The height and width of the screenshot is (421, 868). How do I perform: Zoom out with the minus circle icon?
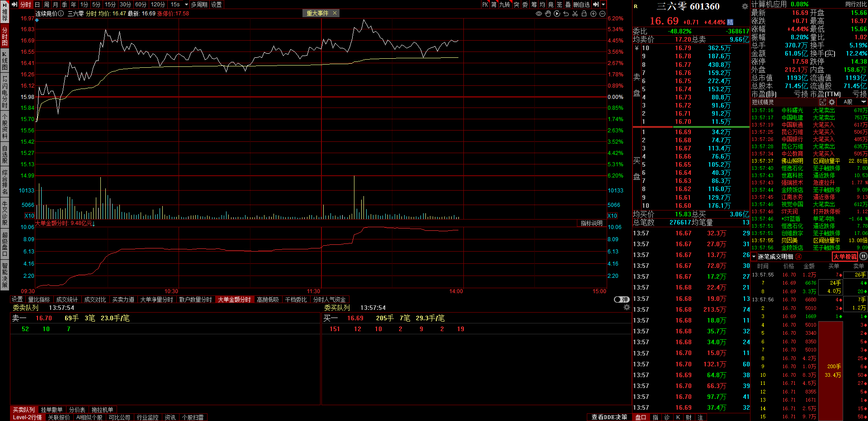[602, 14]
